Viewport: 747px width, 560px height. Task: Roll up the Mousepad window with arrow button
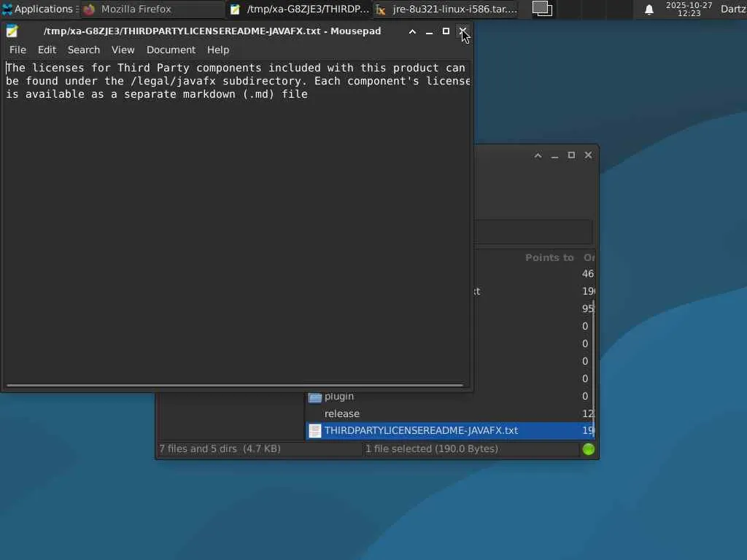pyautogui.click(x=413, y=31)
